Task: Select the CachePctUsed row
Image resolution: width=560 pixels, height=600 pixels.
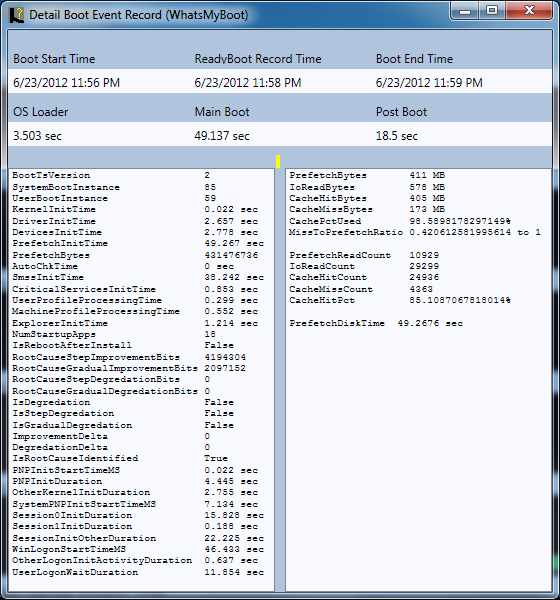Action: (x=400, y=221)
